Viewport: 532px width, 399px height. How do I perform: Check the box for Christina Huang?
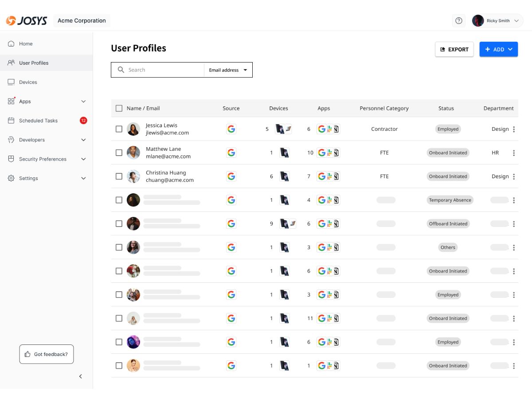[x=119, y=176]
